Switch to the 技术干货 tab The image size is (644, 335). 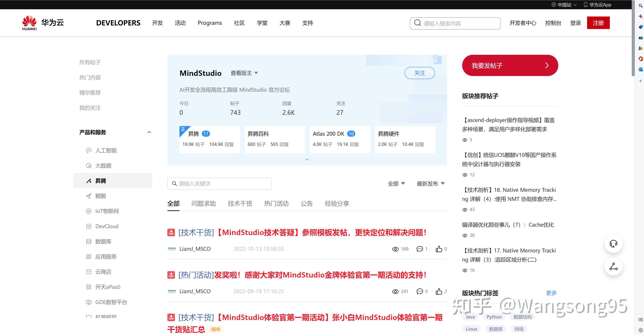click(x=240, y=203)
